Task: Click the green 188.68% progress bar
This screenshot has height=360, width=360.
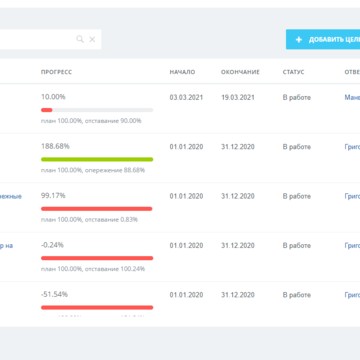Action: 97,159
